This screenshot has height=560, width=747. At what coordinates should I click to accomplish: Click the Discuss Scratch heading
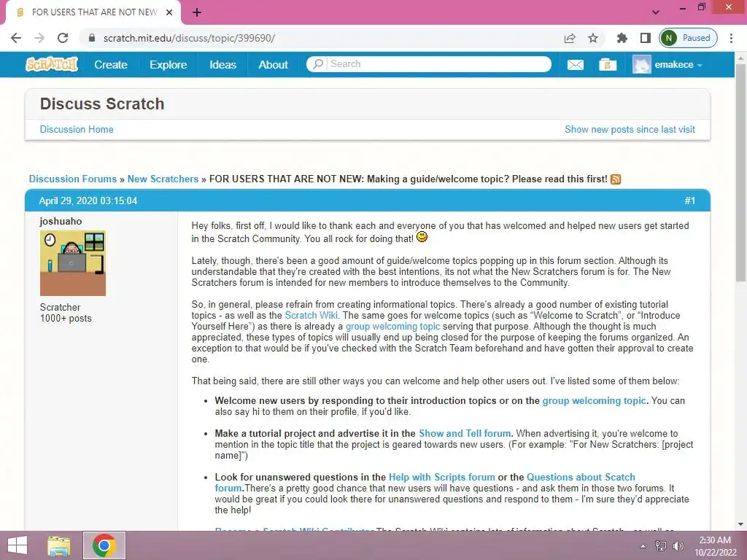coord(102,104)
